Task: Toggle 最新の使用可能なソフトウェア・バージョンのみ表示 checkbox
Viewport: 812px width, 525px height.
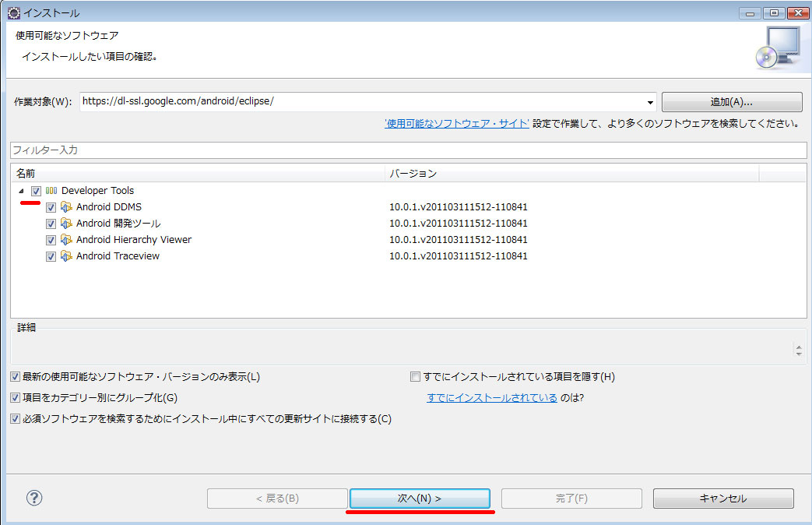Action: tap(15, 377)
